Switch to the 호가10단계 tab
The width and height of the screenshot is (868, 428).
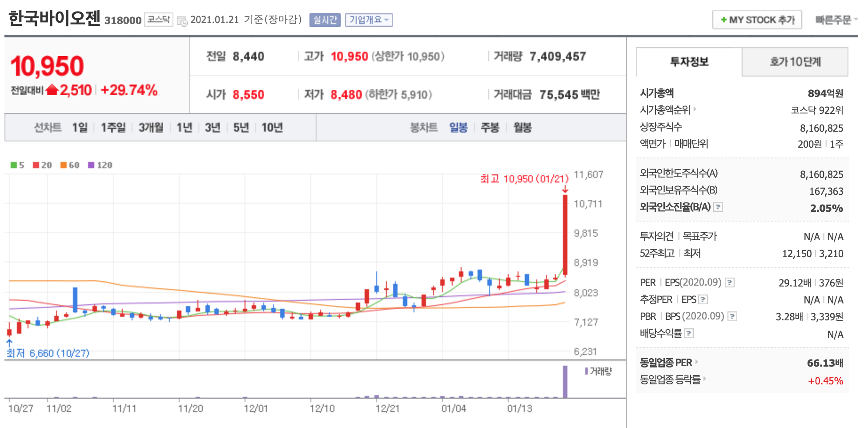[795, 62]
